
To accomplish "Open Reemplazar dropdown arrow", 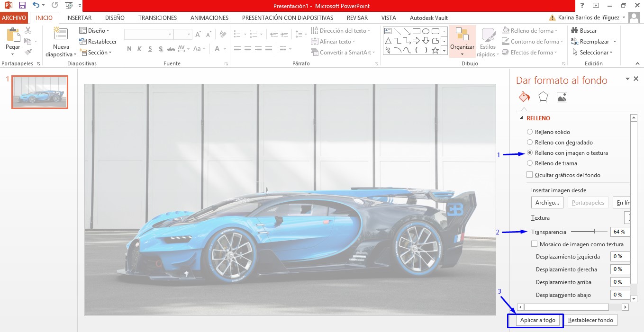I will click(x=615, y=42).
